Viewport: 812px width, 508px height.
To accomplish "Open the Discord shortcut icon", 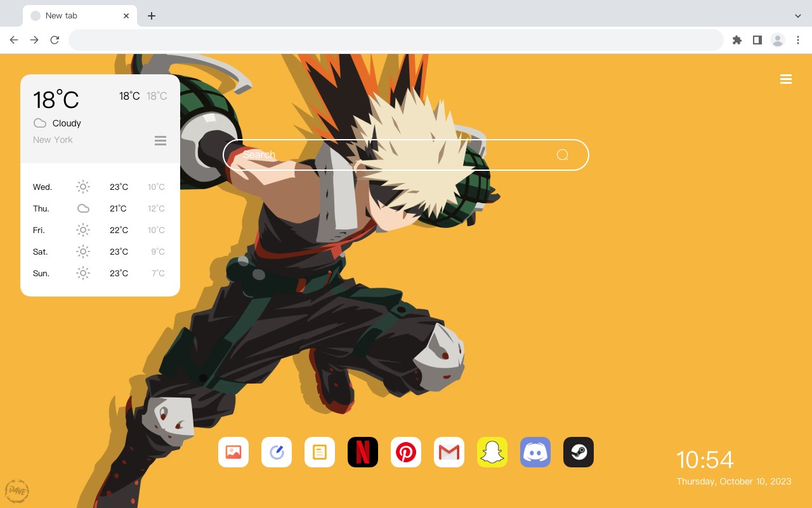I will click(x=535, y=452).
